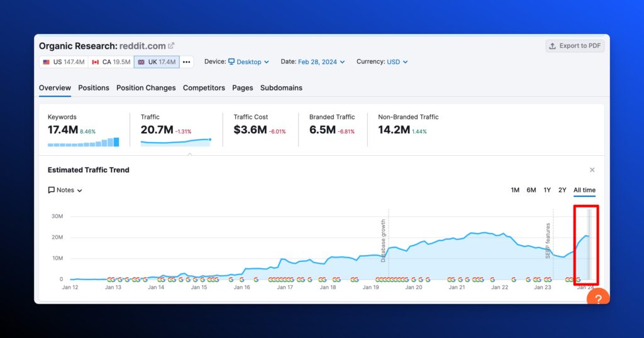Close the Estimated Traffic Trend panel

coord(592,170)
